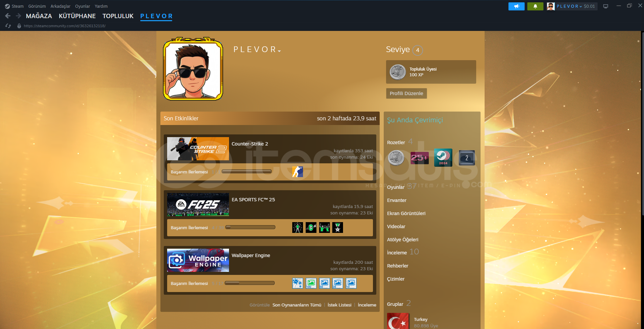This screenshot has width=644, height=329.
Task: Click the page's vertical scrollbar
Action: coord(643,123)
